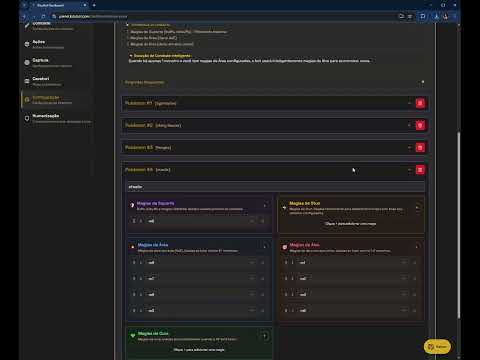
Task: Open Combate in the sidebar
Action: point(57,26)
